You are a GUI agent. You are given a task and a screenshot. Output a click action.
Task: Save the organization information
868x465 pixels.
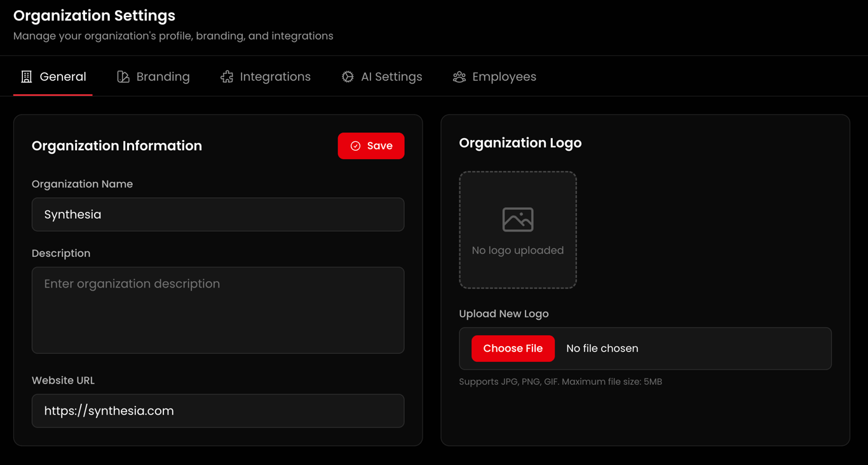(x=371, y=146)
